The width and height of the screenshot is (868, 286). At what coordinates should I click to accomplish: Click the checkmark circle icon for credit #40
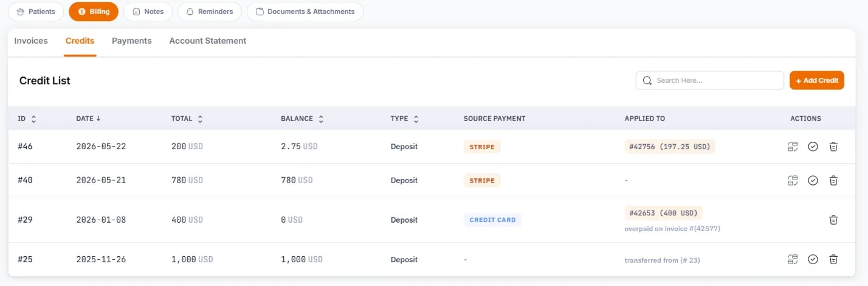click(813, 180)
